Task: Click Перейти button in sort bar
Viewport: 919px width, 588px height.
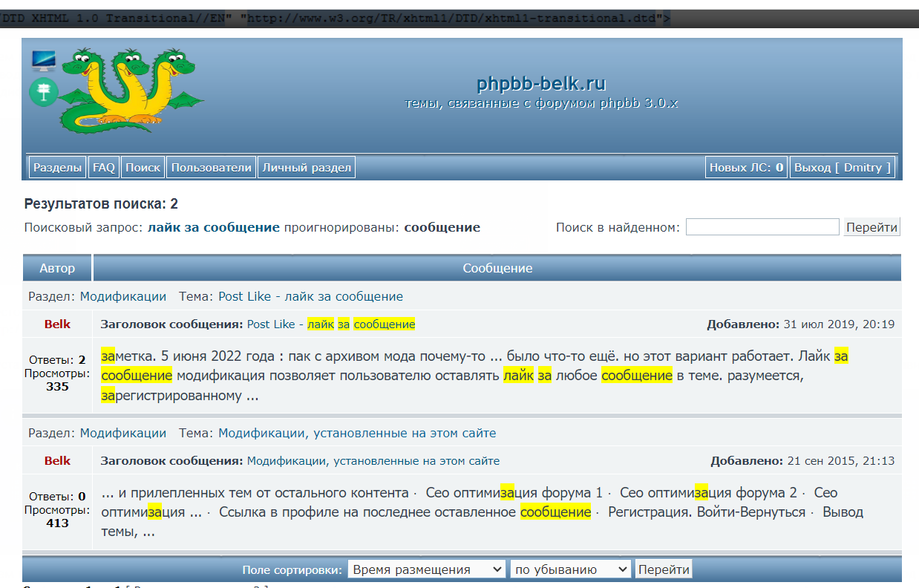Action: [x=664, y=569]
